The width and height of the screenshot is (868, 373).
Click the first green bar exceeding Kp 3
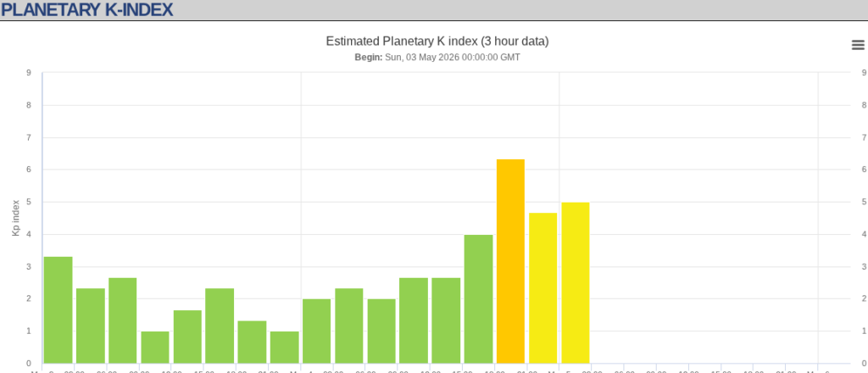tap(58, 310)
